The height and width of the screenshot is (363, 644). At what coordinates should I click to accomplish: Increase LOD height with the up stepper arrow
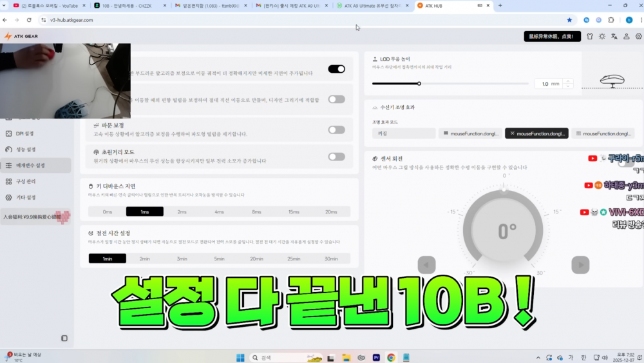click(567, 81)
